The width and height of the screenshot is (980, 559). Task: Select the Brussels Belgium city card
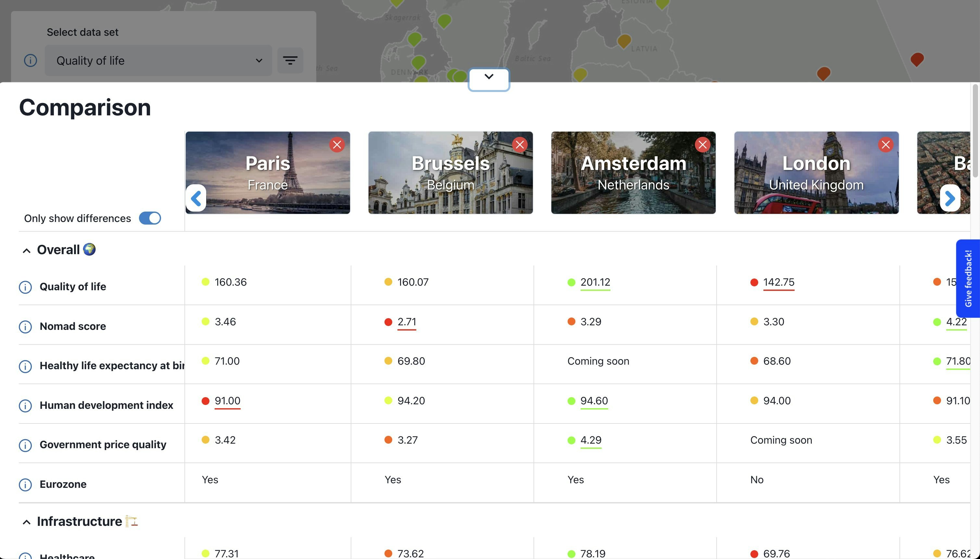[450, 173]
